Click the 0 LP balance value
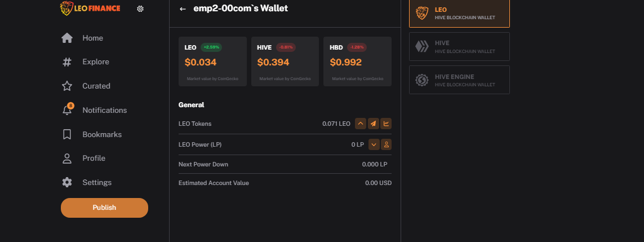This screenshot has height=242, width=644. (x=358, y=144)
